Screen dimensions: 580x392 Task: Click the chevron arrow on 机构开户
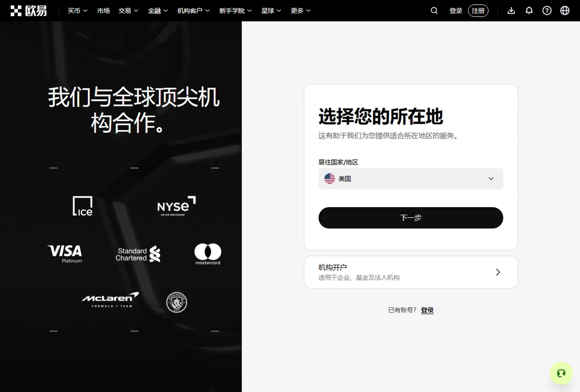tap(498, 272)
